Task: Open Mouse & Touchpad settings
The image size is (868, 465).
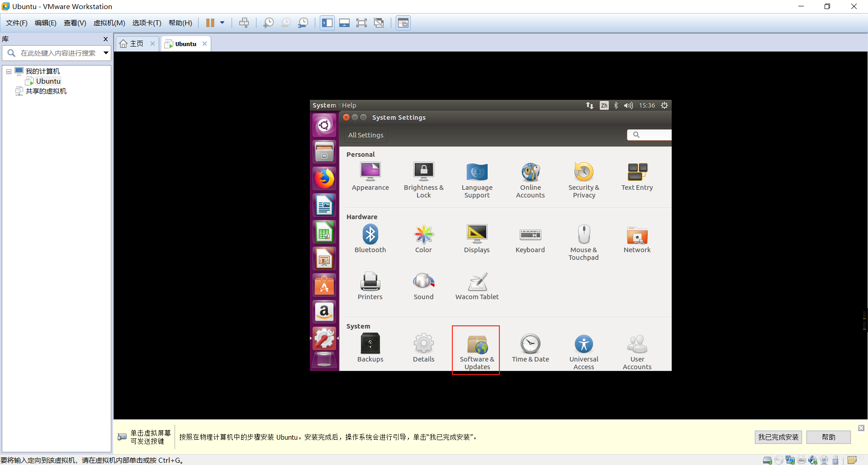Action: coord(583,243)
